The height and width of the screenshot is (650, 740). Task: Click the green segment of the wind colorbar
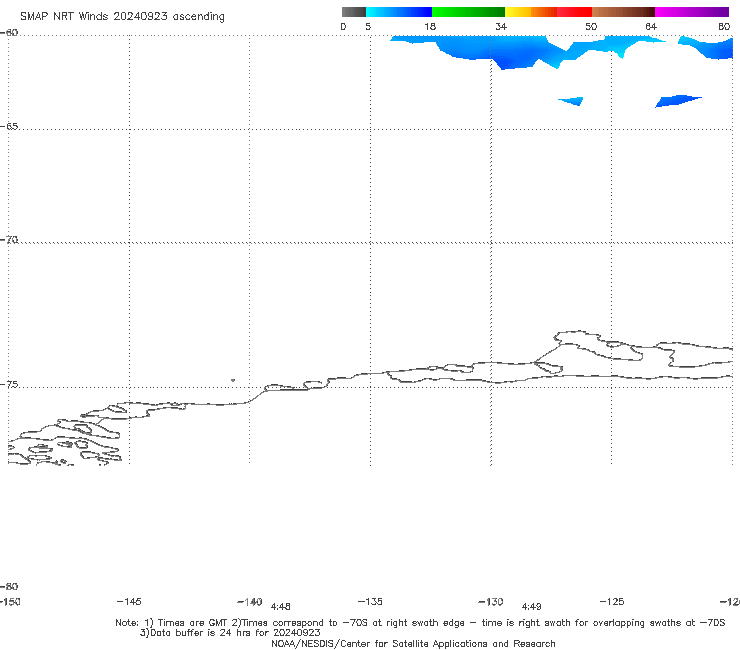468,12
